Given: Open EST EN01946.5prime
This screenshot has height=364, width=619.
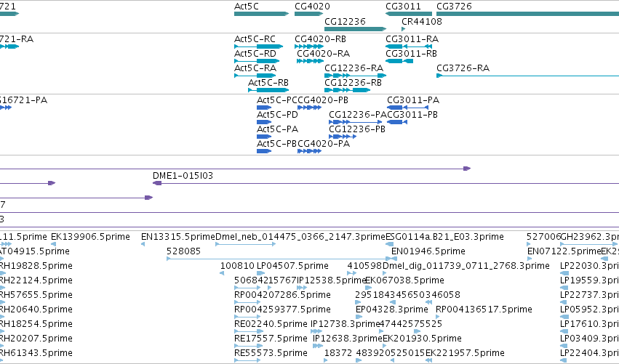Looking at the screenshot, I should click(428, 251).
